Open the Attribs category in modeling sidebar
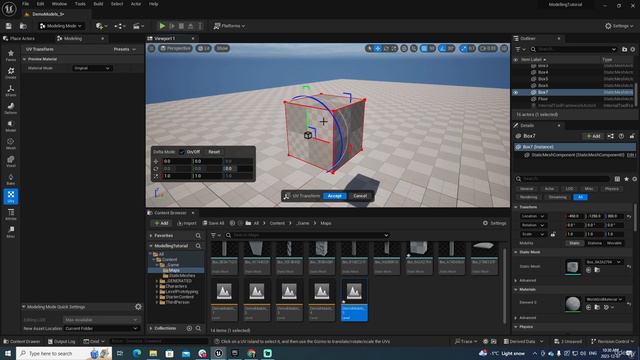Viewport: 640px width, 360px height. tap(11, 214)
